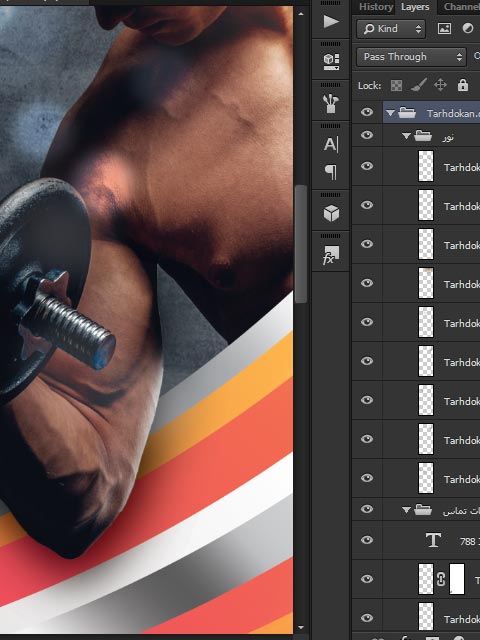Click the lock transparent pixels icon

coord(396,85)
